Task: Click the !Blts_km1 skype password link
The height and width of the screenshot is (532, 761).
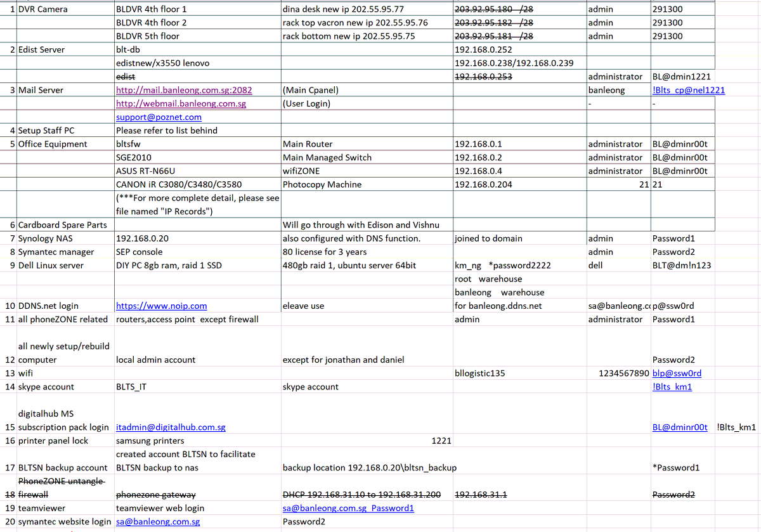Action: coord(671,386)
